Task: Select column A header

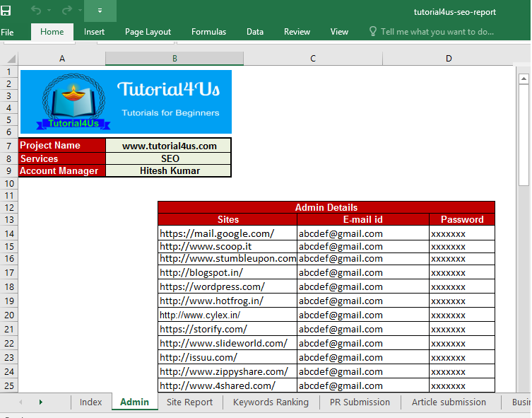Action: pos(62,59)
